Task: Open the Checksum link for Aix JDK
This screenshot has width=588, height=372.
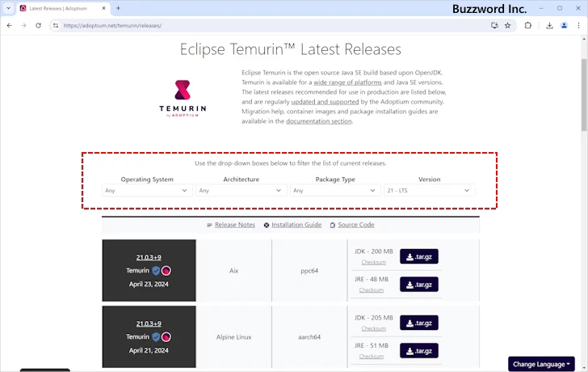Action: pyautogui.click(x=373, y=262)
